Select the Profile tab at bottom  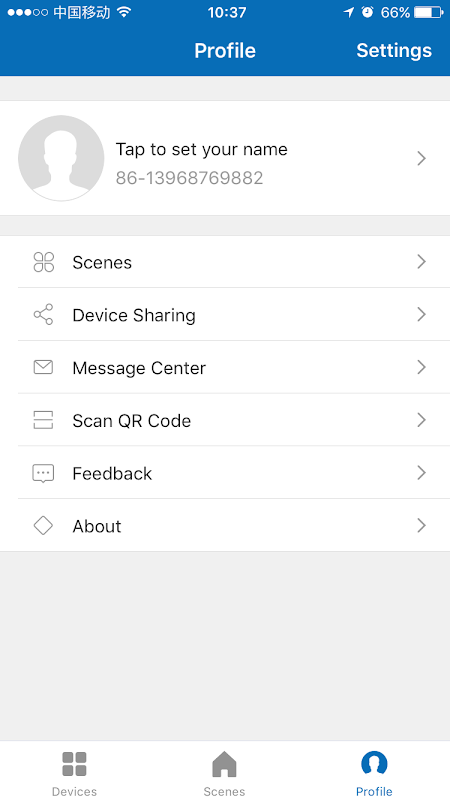pos(374,772)
